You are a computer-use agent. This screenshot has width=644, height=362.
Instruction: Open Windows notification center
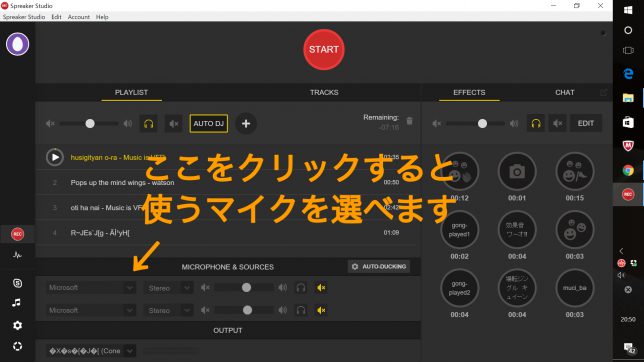(x=629, y=349)
